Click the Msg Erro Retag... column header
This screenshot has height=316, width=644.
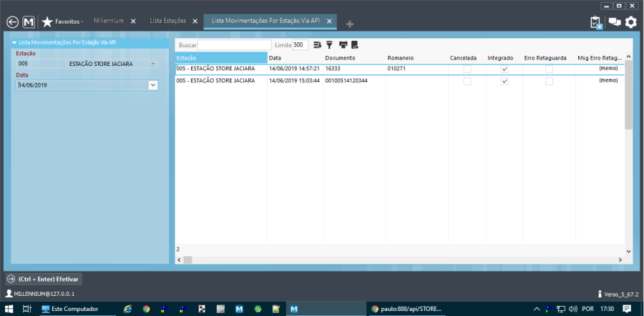600,58
